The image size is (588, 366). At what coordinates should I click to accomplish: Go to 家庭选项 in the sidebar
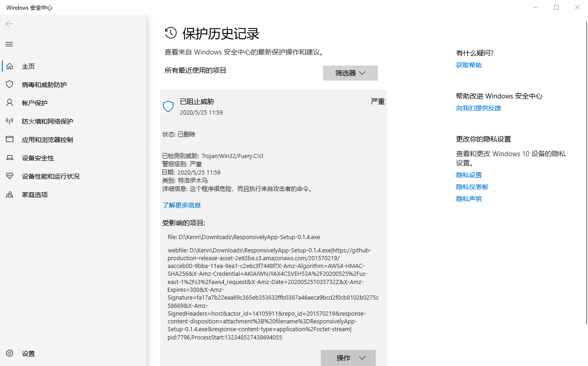(73, 195)
